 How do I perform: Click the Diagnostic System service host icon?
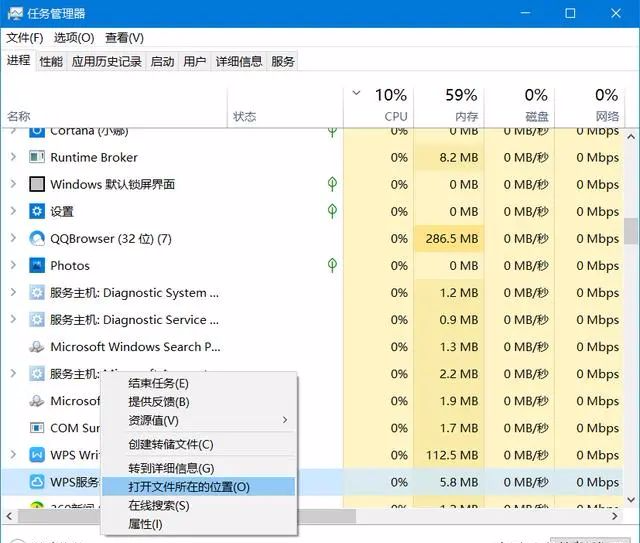pos(37,292)
